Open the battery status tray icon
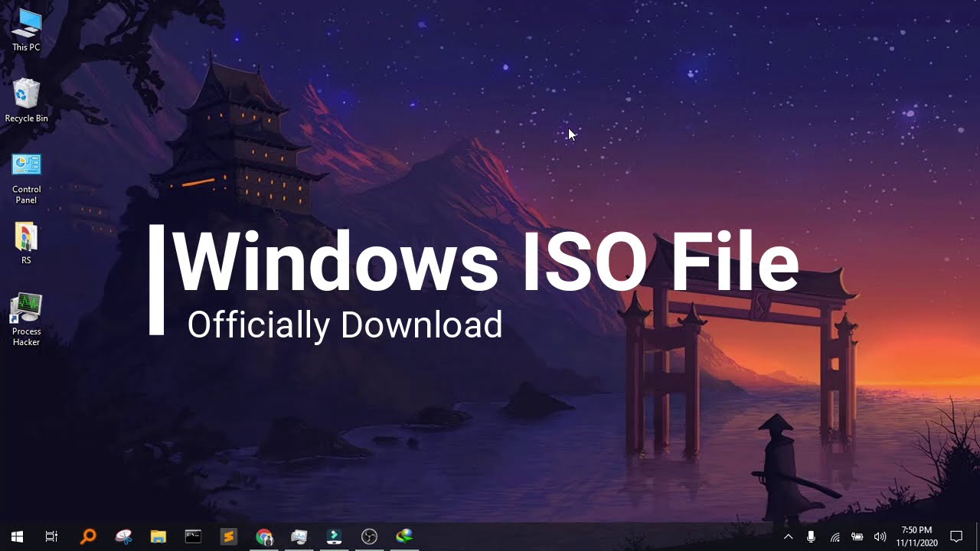This screenshot has height=551, width=980. click(857, 536)
